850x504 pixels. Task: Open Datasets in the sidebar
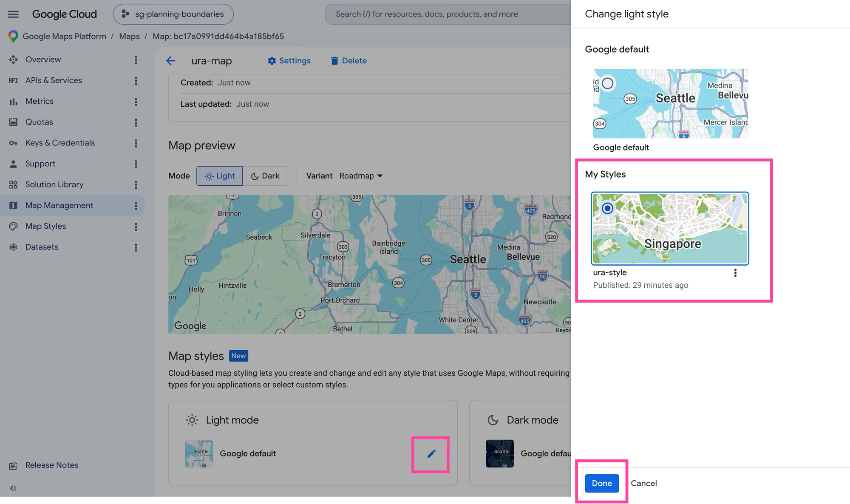point(42,247)
